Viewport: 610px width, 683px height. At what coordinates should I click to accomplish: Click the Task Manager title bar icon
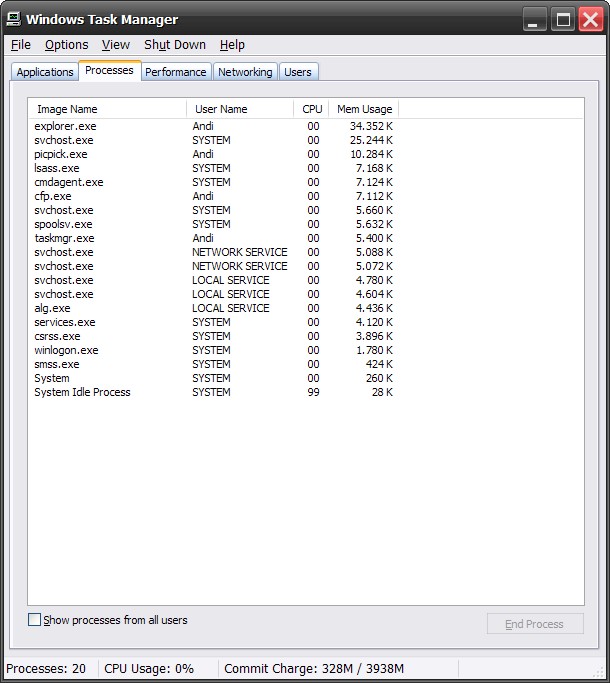coord(14,19)
